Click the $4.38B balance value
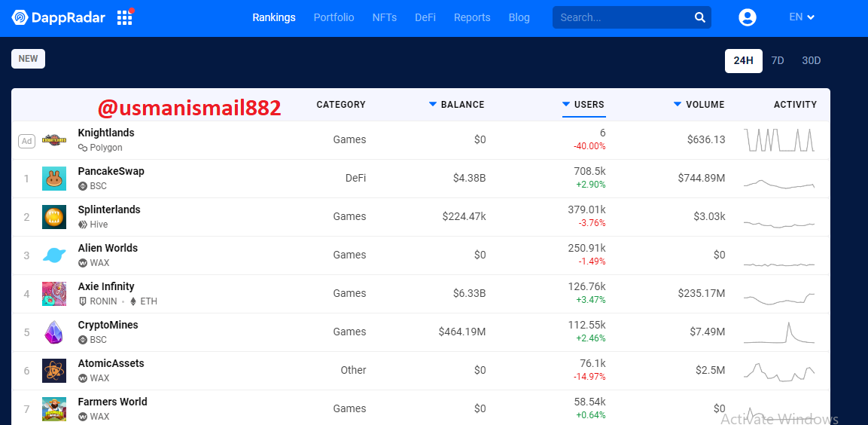The width and height of the screenshot is (868, 425). [x=469, y=178]
